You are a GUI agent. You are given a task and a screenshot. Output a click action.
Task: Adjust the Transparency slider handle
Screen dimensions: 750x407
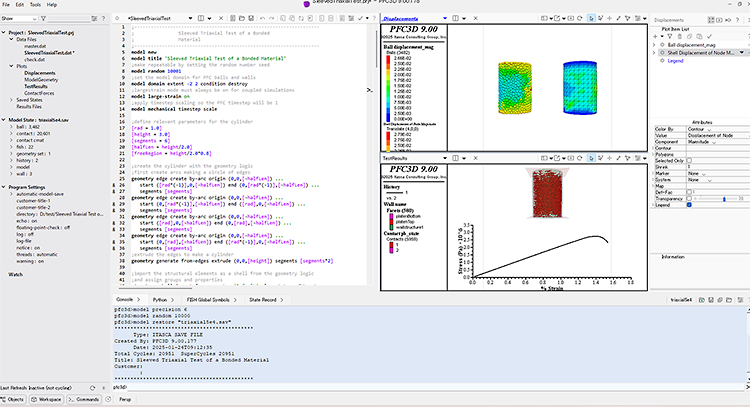click(x=724, y=198)
